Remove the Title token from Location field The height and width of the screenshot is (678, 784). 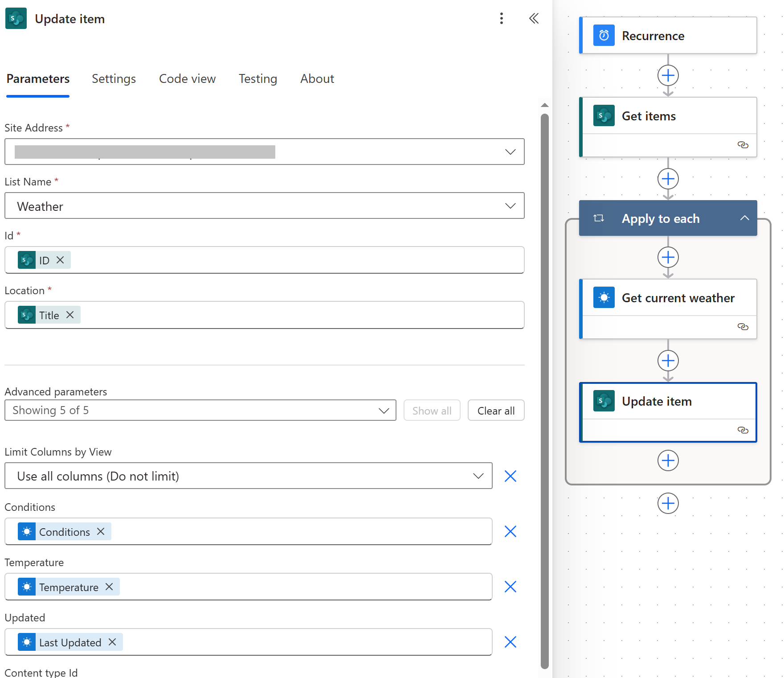pos(70,315)
